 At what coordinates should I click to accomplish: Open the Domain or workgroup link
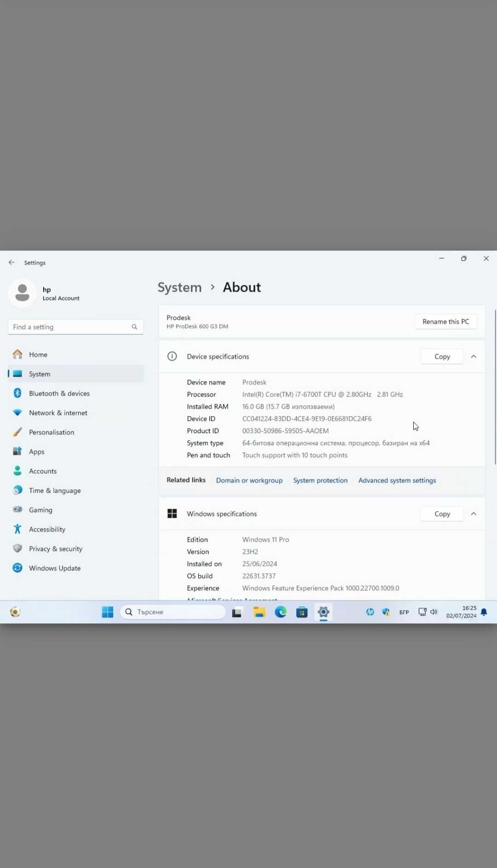(x=249, y=480)
